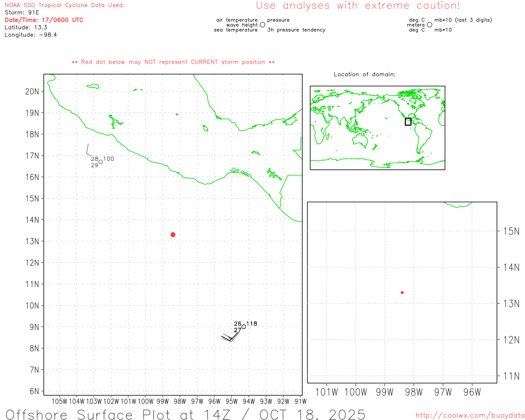The width and height of the screenshot is (525, 420).
Task: Click the red storm dot on zoomed inset map
Action: click(402, 292)
